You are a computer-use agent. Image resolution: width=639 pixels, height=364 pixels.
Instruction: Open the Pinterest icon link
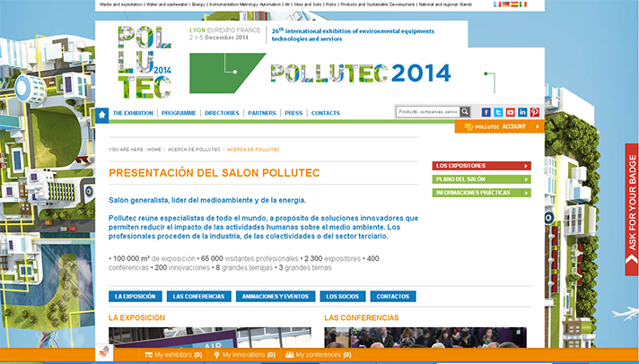click(x=535, y=112)
